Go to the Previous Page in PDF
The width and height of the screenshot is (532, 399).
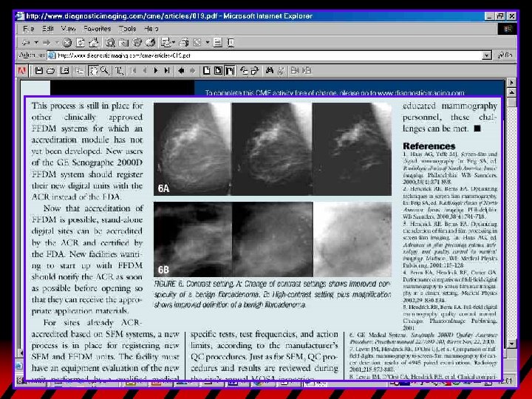click(145, 71)
